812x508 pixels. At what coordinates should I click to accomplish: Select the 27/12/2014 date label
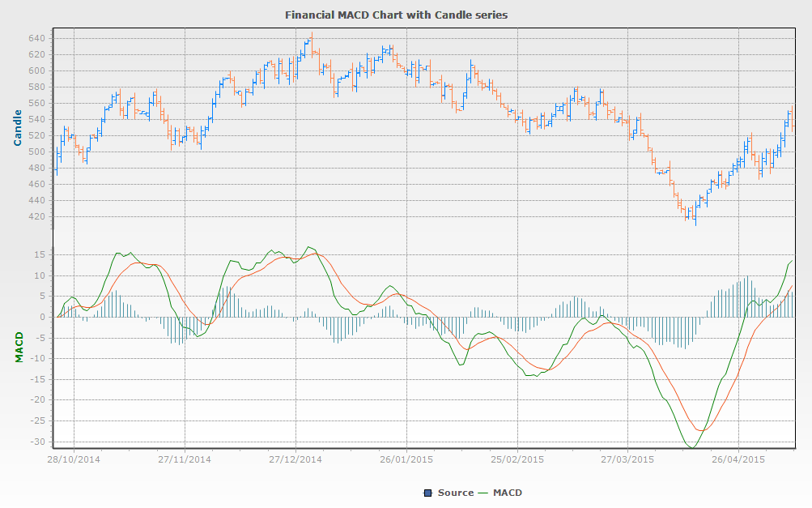point(295,459)
